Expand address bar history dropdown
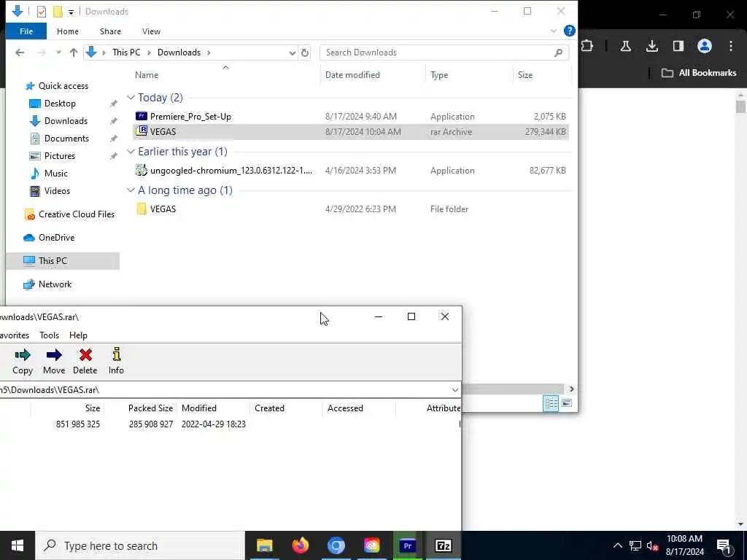Image resolution: width=747 pixels, height=560 pixels. [292, 52]
